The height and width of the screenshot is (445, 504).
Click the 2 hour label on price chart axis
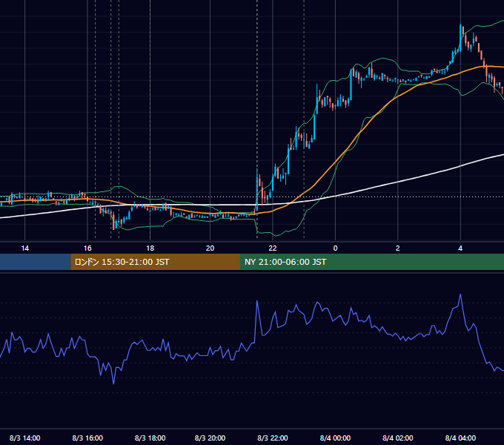pos(397,248)
